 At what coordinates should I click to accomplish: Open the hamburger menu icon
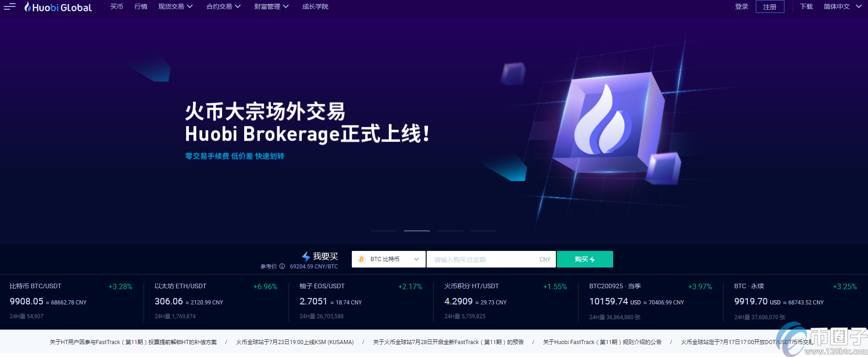coord(9,6)
